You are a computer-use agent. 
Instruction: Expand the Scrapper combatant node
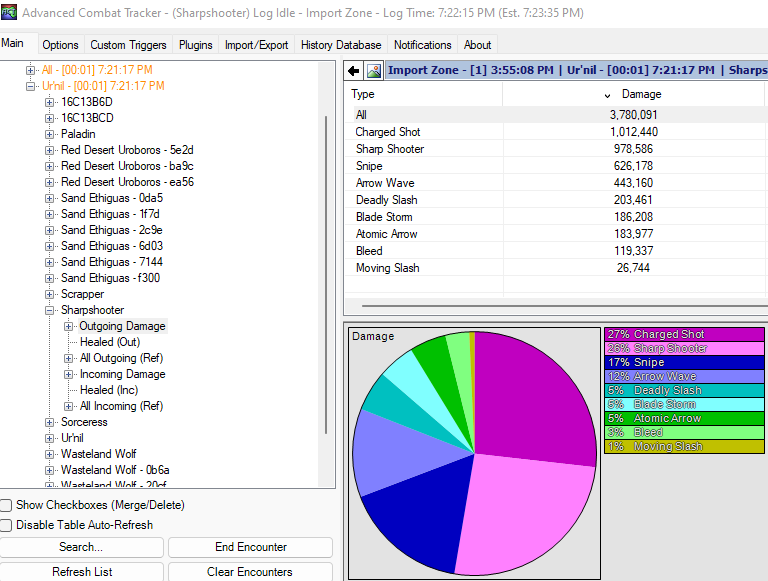pos(49,294)
